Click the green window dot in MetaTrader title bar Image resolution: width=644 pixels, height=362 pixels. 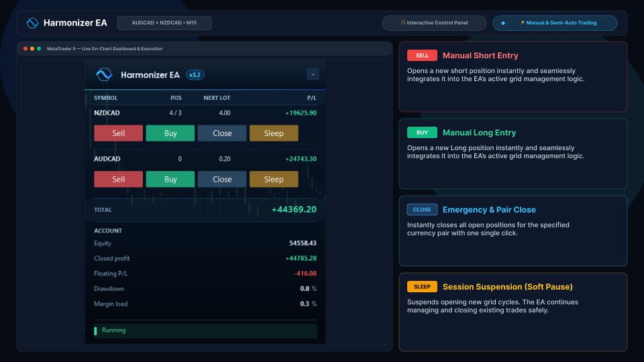coord(39,48)
